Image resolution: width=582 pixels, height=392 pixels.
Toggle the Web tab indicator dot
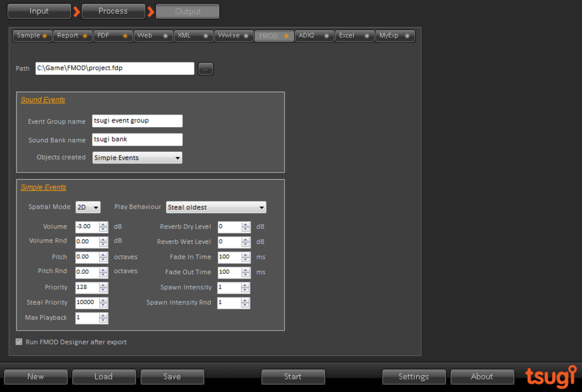tap(166, 36)
